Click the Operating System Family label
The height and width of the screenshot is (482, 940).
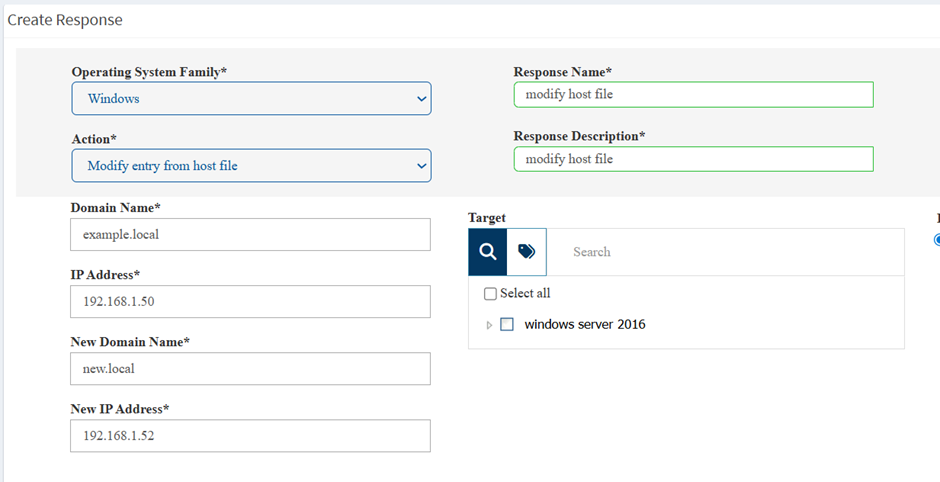(149, 72)
